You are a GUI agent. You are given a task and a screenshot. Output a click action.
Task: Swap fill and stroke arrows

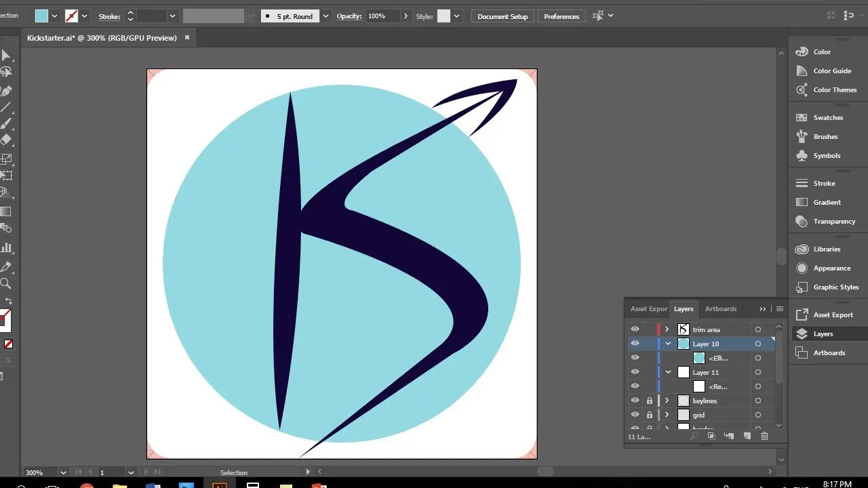[8, 301]
